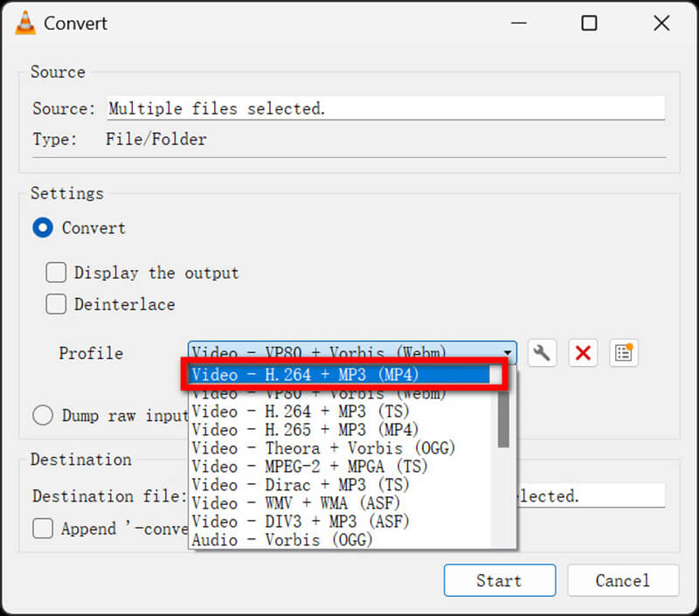Enable the Display the output checkbox
The image size is (699, 616).
tap(56, 273)
